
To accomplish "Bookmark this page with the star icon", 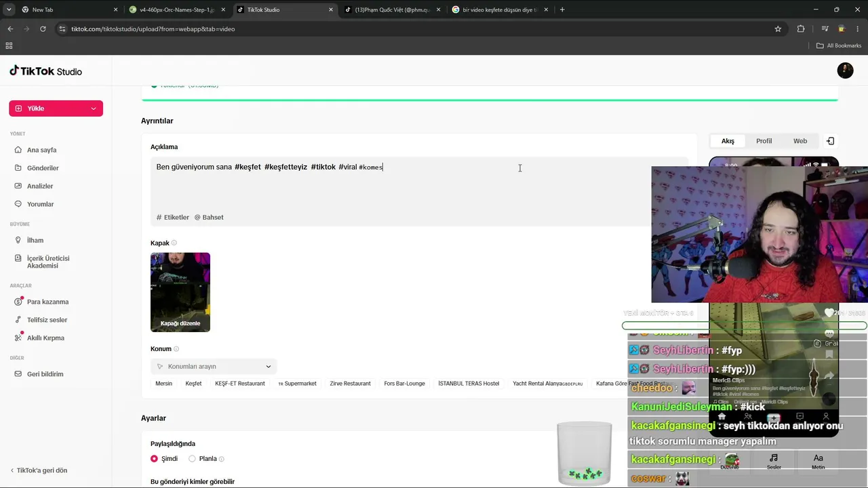I will pos(778,29).
